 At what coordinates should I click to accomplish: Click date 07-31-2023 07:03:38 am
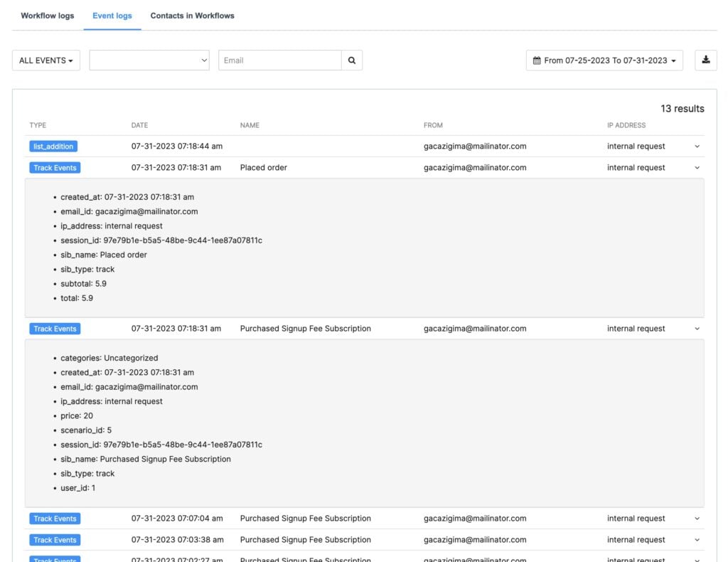pyautogui.click(x=177, y=540)
